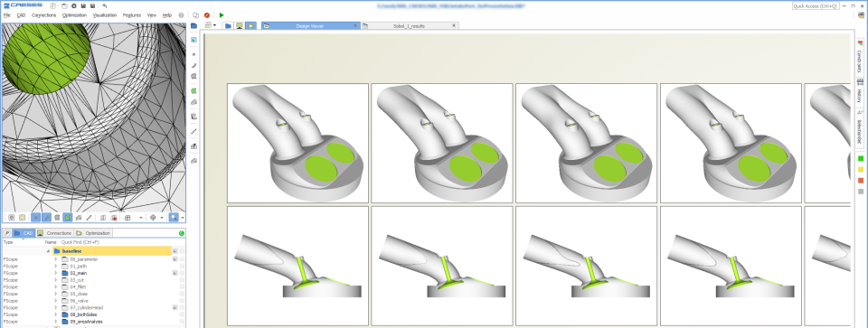Select the 03_cut tree item

[x=76, y=280]
